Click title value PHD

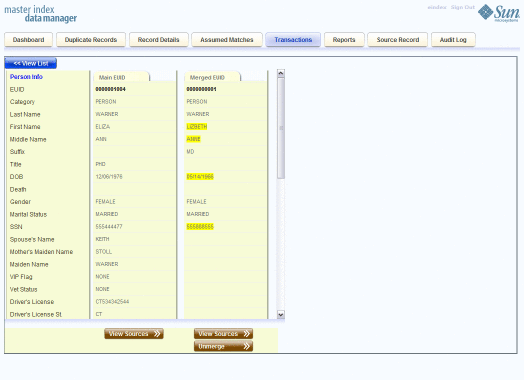pos(101,164)
